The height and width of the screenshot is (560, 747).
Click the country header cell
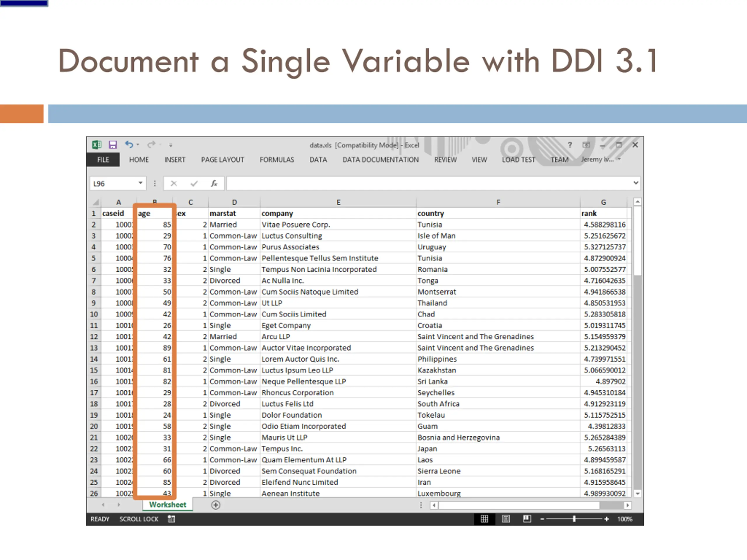(x=498, y=213)
